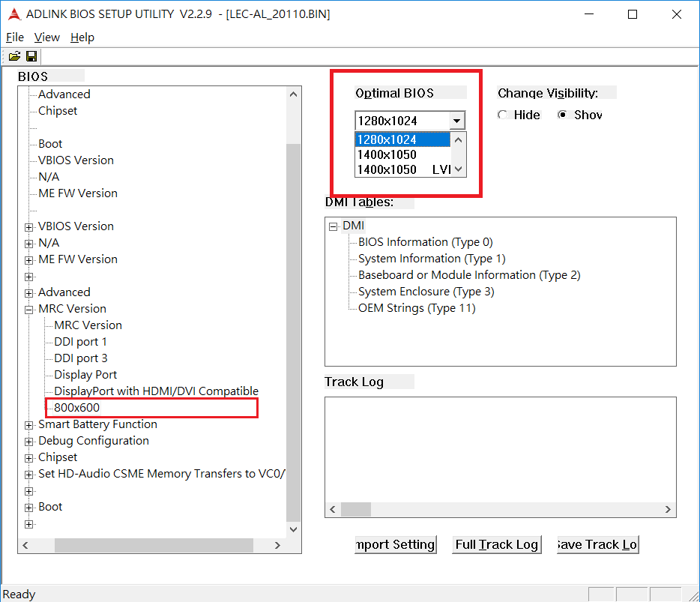Select the Hide visibility radio button
The image size is (700, 602).
[x=503, y=115]
